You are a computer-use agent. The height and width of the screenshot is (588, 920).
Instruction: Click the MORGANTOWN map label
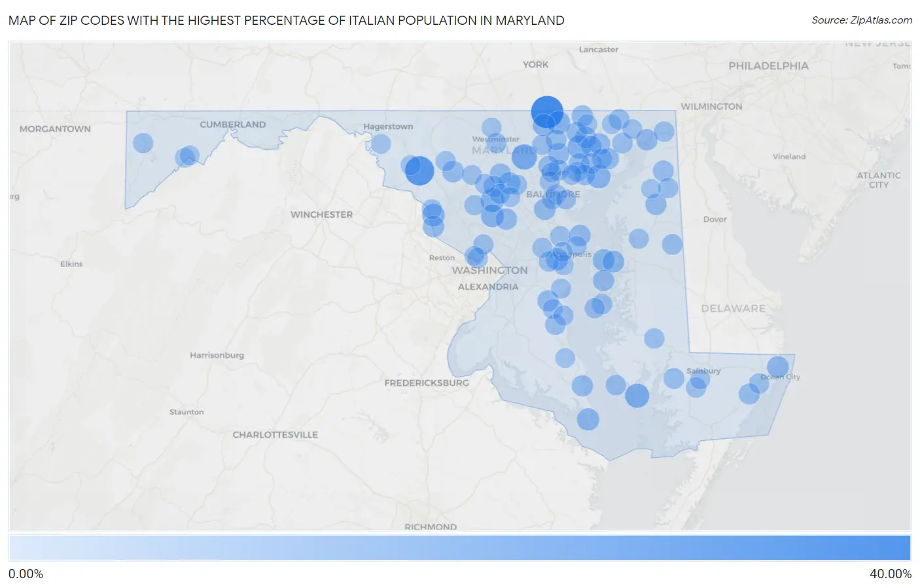point(55,129)
